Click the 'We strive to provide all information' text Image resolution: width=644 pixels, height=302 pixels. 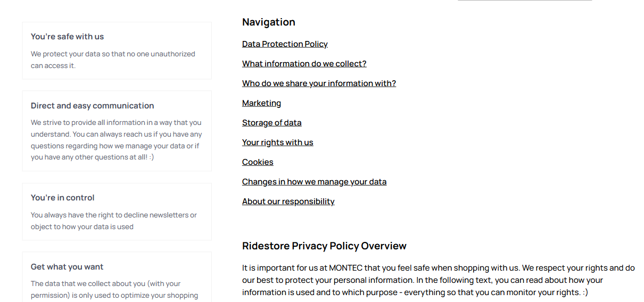[116, 140]
